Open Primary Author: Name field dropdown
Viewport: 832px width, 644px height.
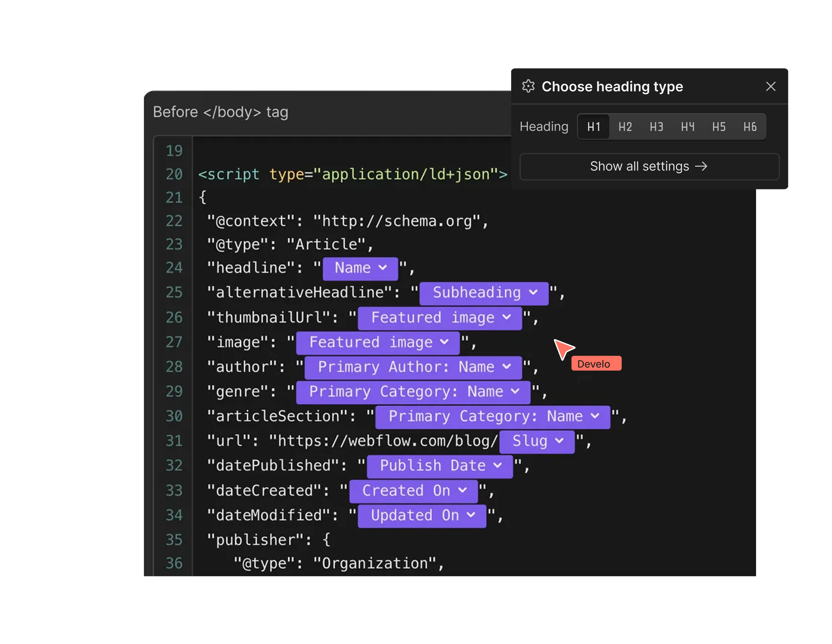413,367
